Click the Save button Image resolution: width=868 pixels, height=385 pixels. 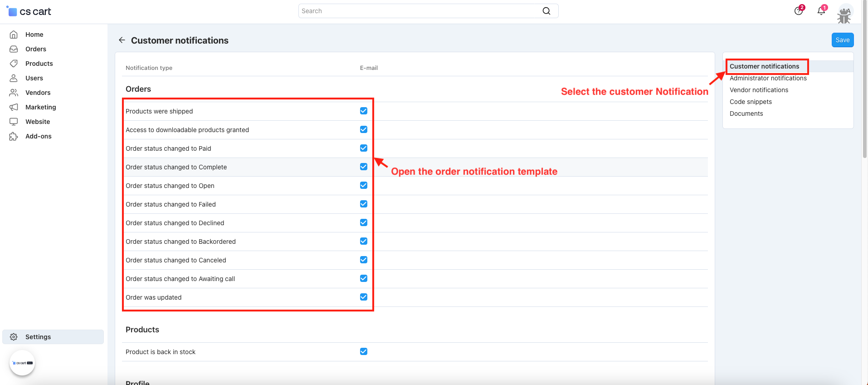point(843,40)
